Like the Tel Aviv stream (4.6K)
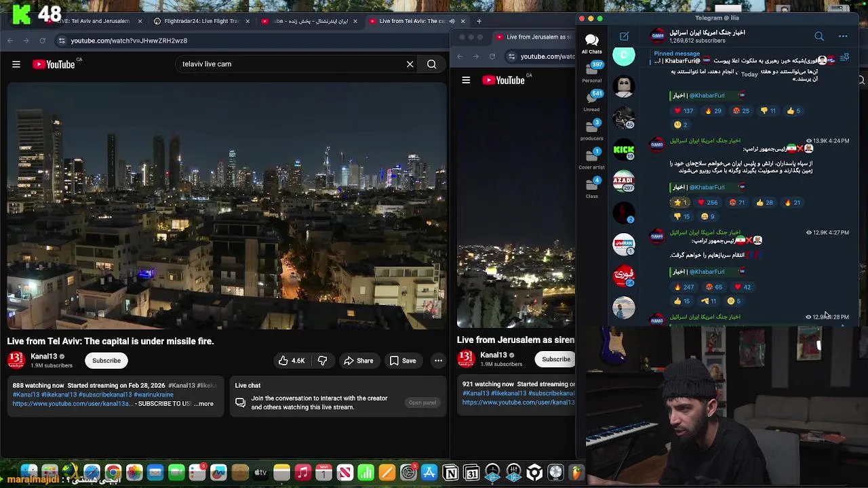Image resolution: width=868 pixels, height=488 pixels. click(292, 361)
